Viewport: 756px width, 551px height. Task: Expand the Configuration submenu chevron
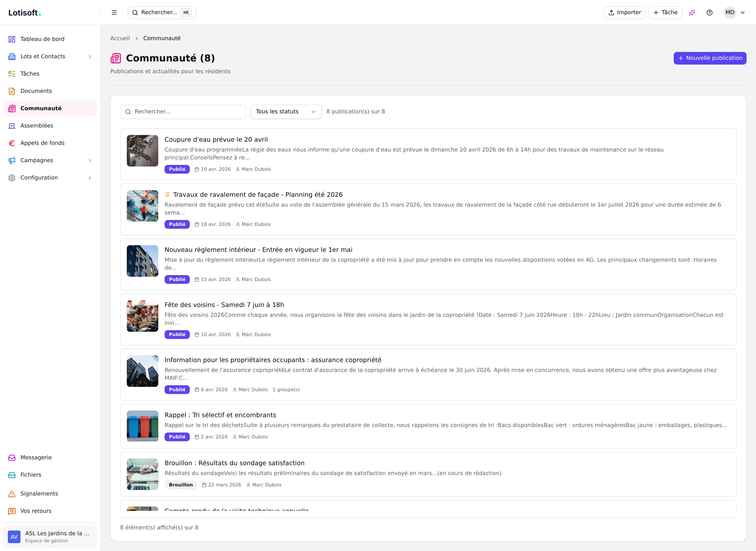89,178
